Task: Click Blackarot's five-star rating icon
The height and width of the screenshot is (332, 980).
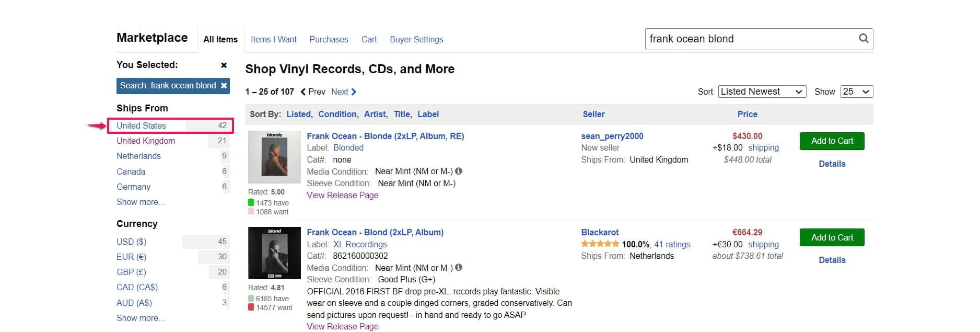Action: point(601,244)
